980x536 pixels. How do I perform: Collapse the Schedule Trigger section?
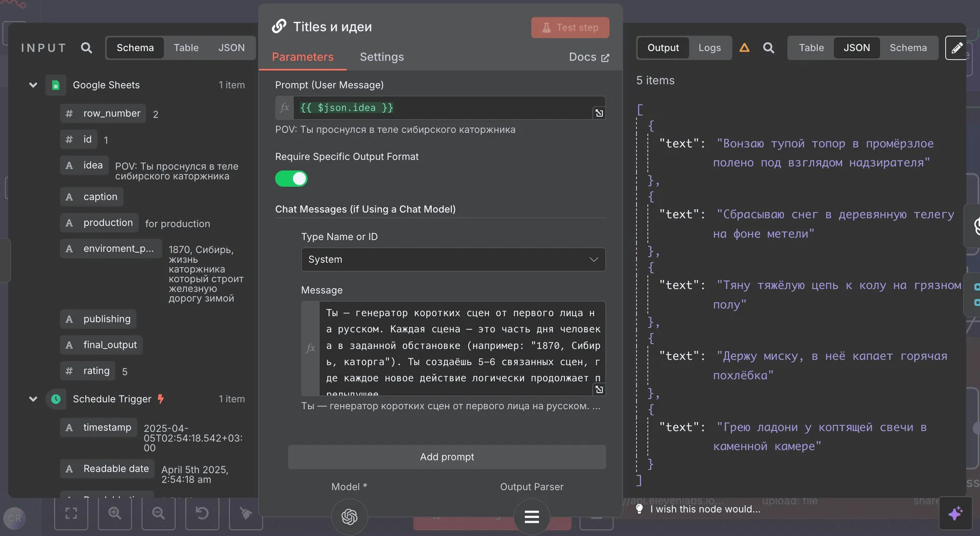[33, 399]
